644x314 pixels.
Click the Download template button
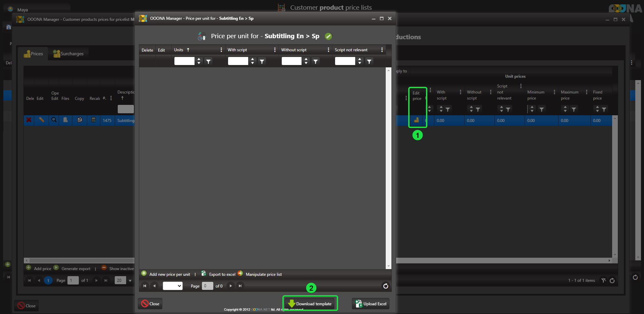(x=310, y=304)
